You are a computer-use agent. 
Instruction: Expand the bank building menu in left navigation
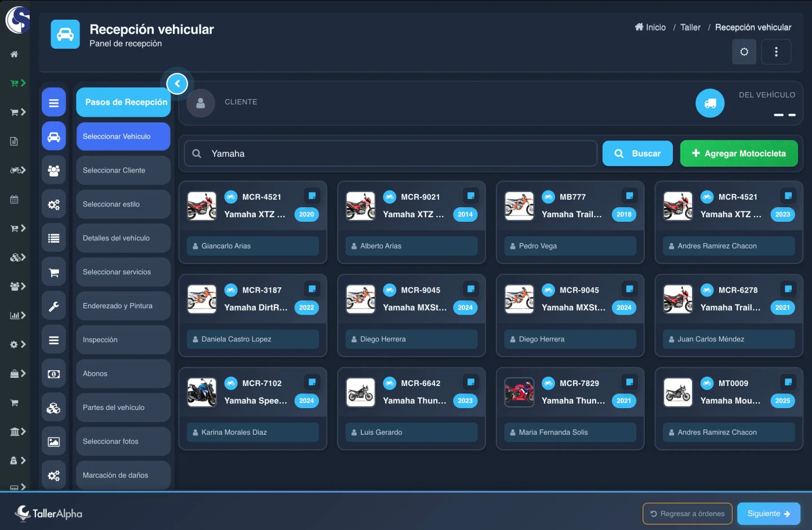[x=17, y=431]
